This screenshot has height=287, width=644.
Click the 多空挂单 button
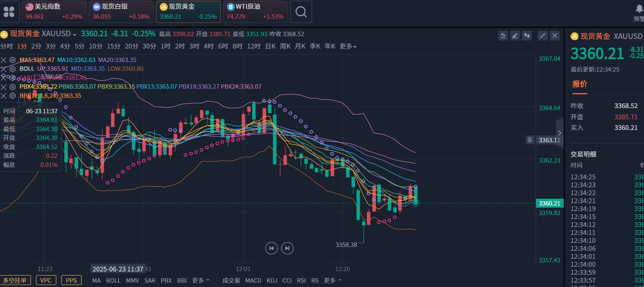pyautogui.click(x=15, y=280)
